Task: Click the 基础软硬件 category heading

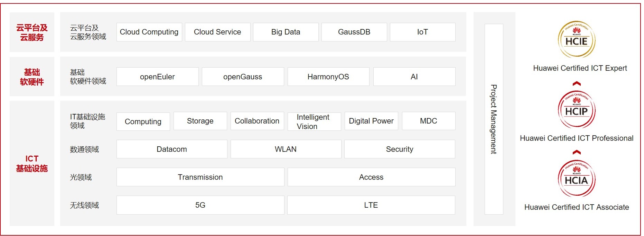Action: coord(32,77)
